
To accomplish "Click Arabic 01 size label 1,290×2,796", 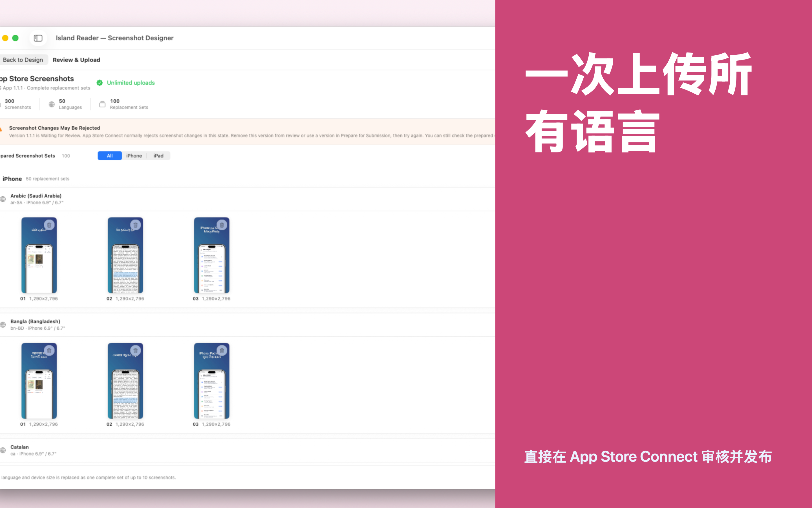I will tap(43, 299).
